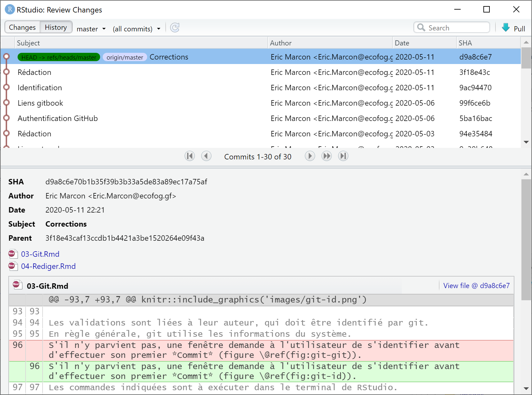This screenshot has width=532, height=395.
Task: Click SHA cell 5ba16bac
Action: [476, 118]
